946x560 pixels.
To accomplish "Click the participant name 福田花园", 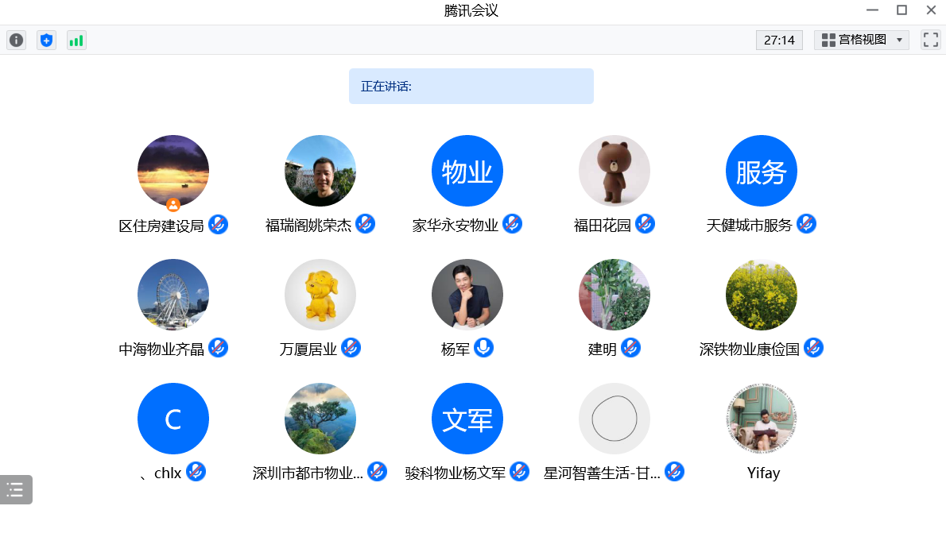I will pyautogui.click(x=602, y=226).
